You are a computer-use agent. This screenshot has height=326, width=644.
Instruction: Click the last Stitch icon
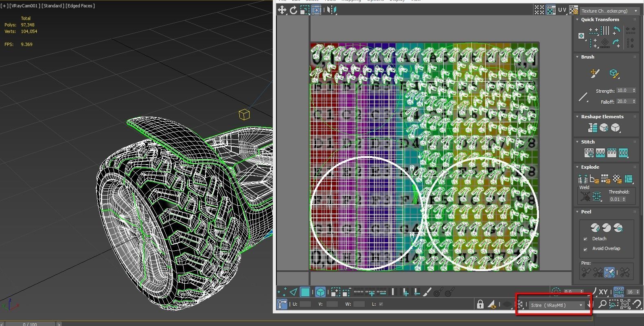point(623,153)
